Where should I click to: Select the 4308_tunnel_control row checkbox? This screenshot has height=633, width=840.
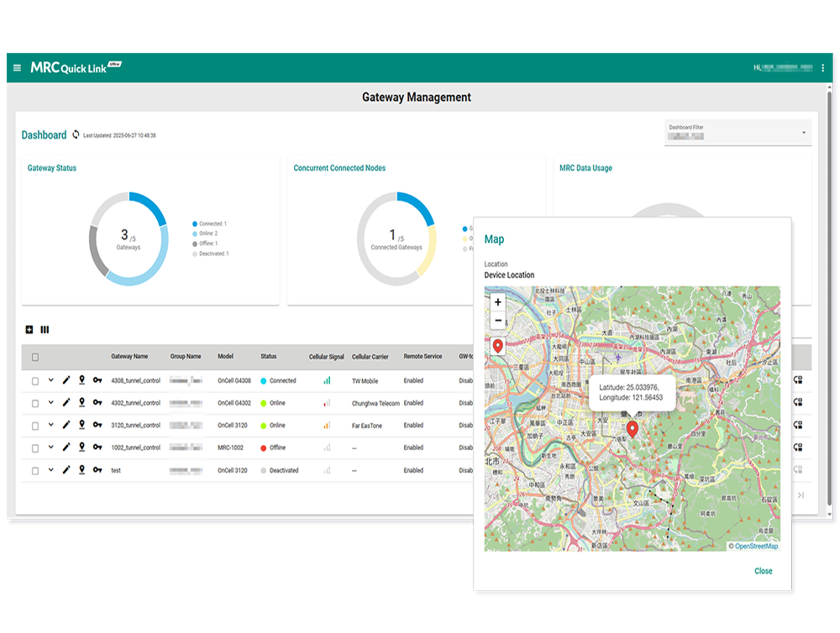(35, 381)
